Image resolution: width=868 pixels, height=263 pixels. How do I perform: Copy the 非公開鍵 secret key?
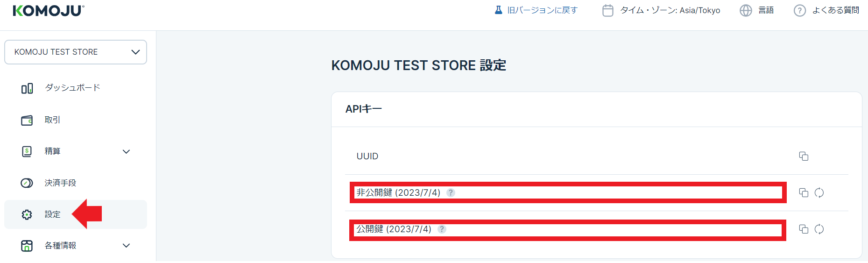(x=804, y=192)
